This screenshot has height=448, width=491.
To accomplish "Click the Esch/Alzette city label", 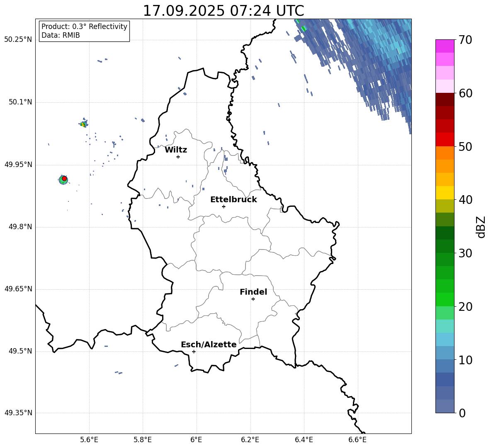I will [x=209, y=345].
